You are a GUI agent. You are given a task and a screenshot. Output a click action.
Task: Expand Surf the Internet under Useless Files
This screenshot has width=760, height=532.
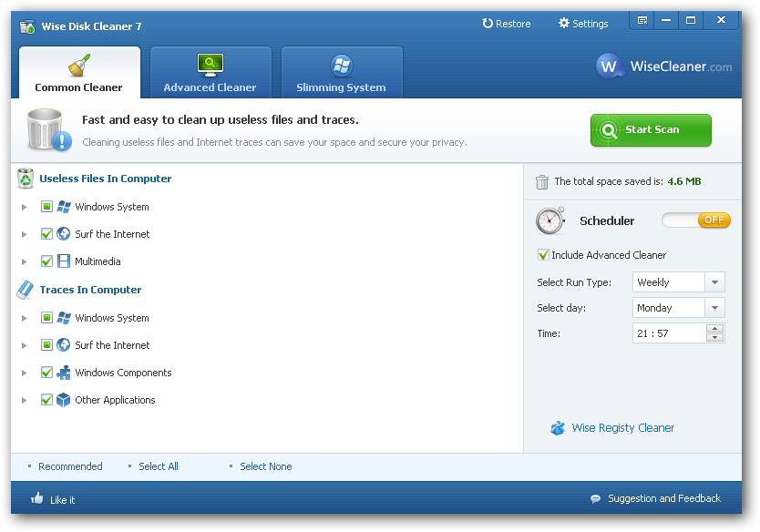click(x=24, y=234)
